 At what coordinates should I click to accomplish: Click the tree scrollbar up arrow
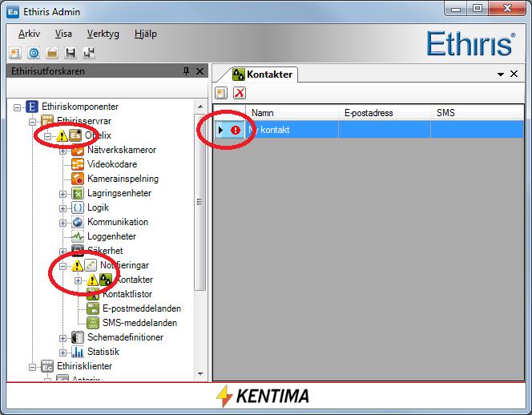point(200,107)
